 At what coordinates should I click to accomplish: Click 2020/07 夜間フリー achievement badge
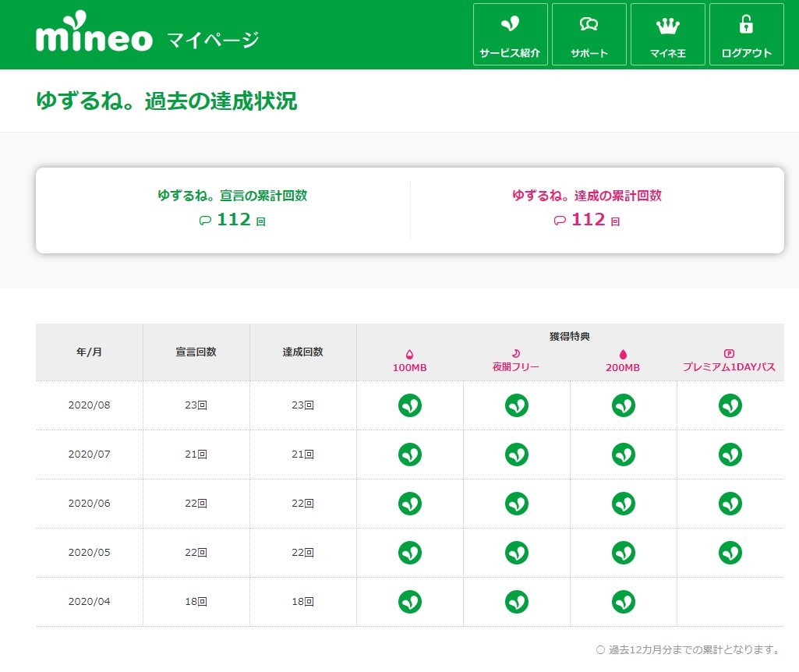tap(516, 454)
